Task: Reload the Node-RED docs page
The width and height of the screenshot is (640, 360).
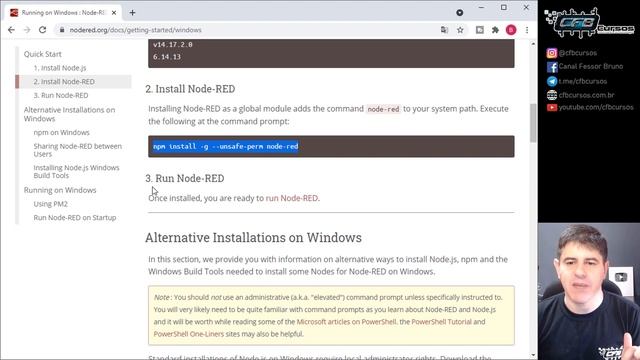Action: click(42, 30)
